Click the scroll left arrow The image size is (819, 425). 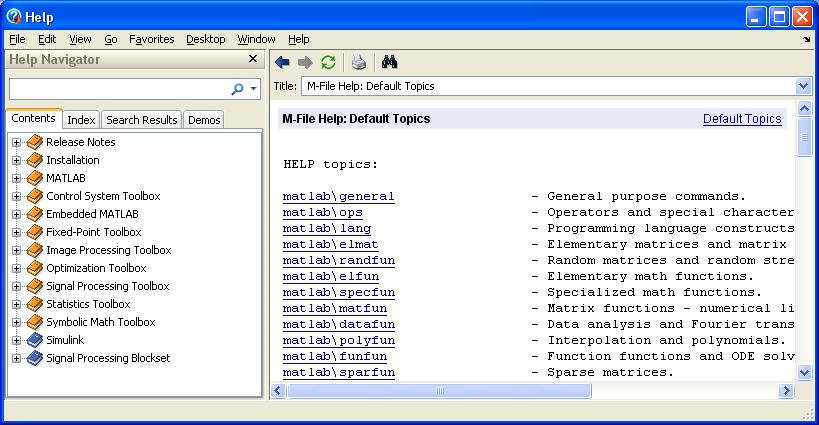278,391
